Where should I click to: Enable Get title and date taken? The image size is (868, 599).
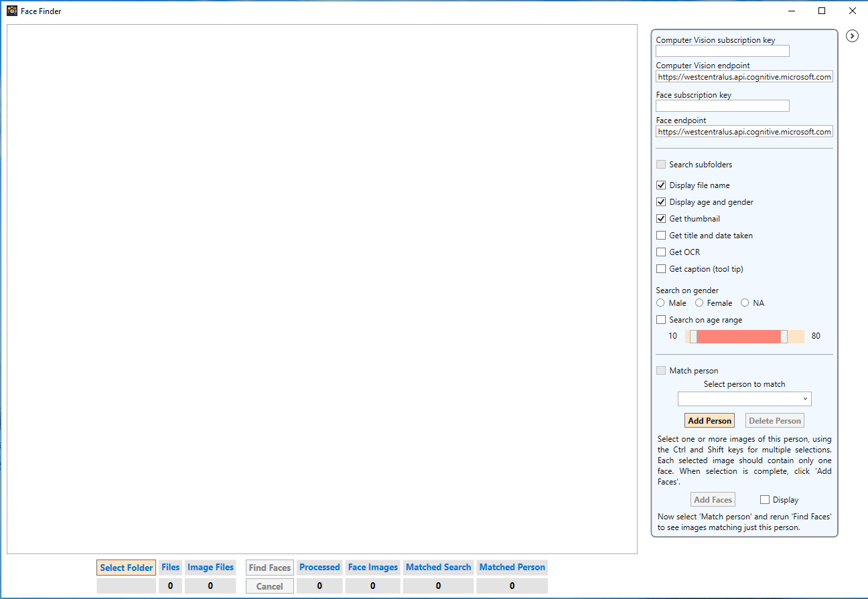coord(661,236)
